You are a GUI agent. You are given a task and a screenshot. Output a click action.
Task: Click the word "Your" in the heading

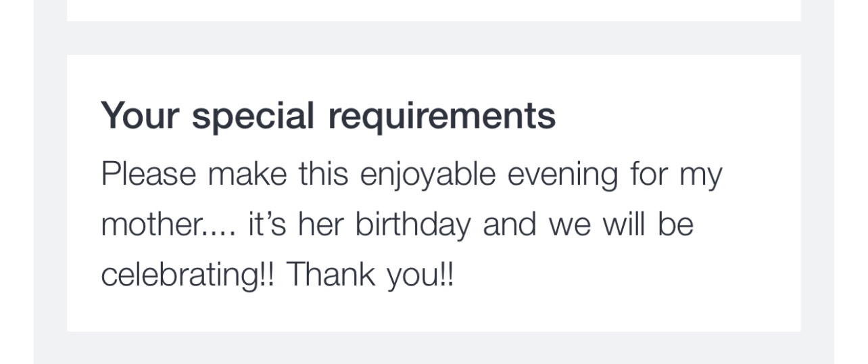[x=140, y=116]
